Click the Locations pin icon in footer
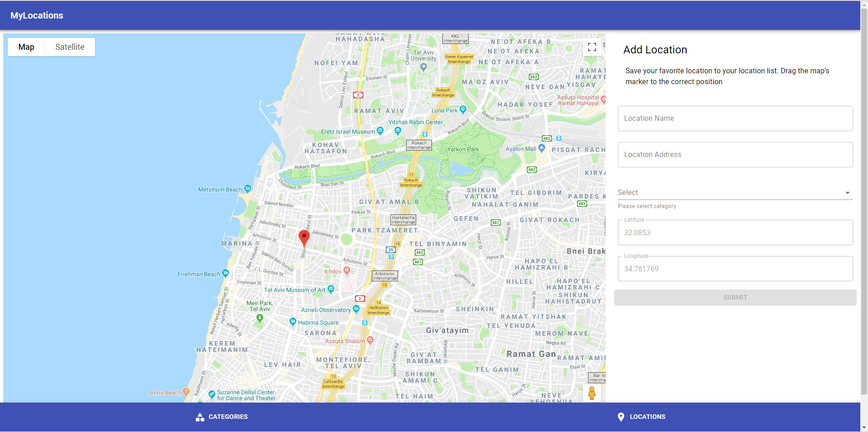868x432 pixels. point(621,417)
